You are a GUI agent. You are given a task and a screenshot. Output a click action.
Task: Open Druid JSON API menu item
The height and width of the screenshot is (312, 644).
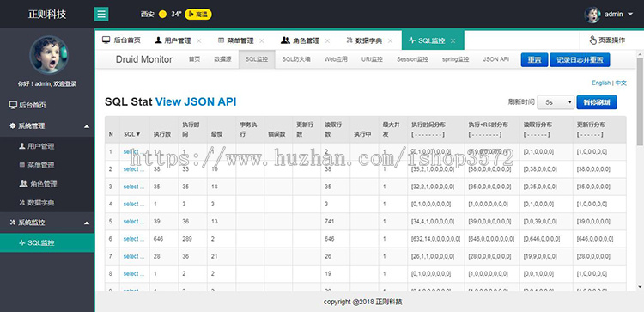click(x=496, y=59)
